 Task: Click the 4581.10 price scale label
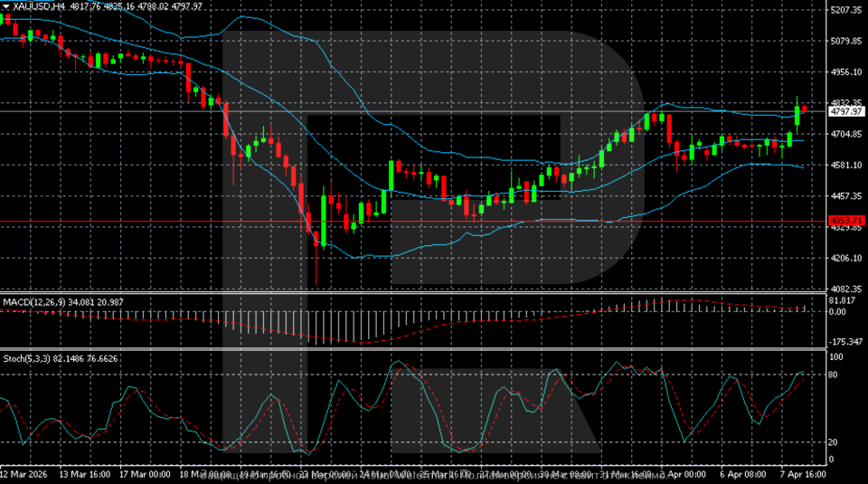pos(846,165)
